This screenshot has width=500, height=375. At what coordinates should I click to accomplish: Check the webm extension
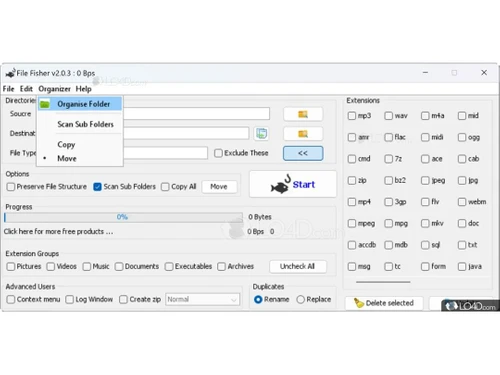point(462,202)
